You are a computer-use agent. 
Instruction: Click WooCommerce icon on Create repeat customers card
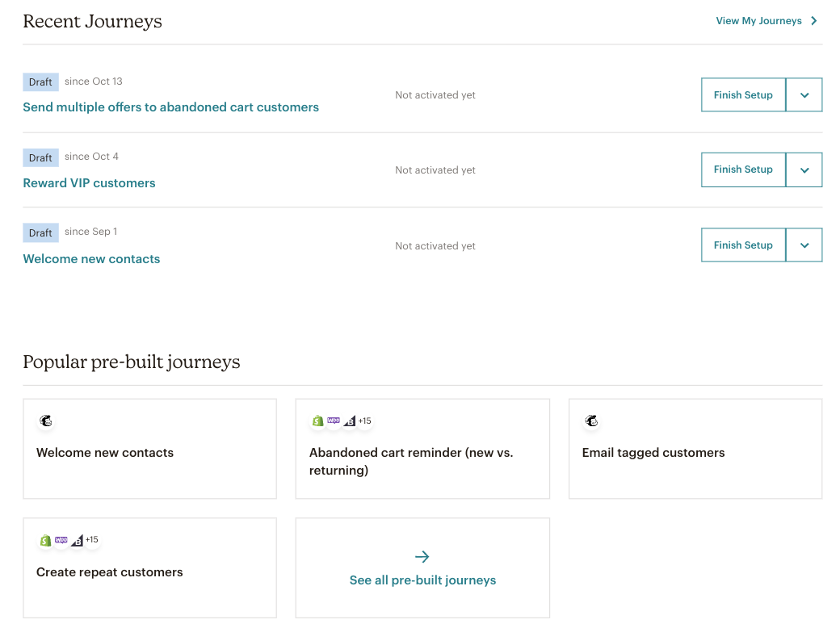(61, 540)
